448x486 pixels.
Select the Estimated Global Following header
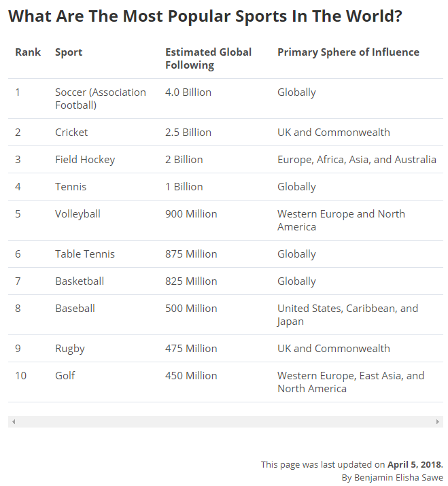click(208, 58)
